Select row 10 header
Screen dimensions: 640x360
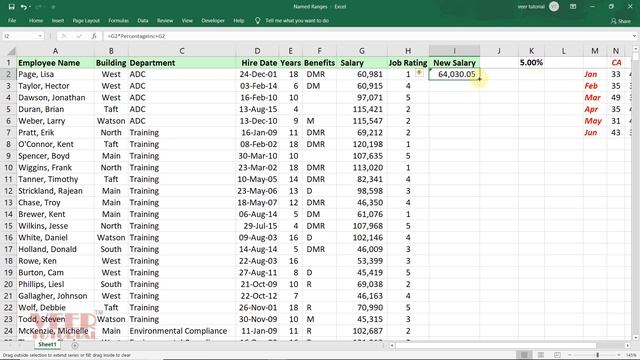8,168
